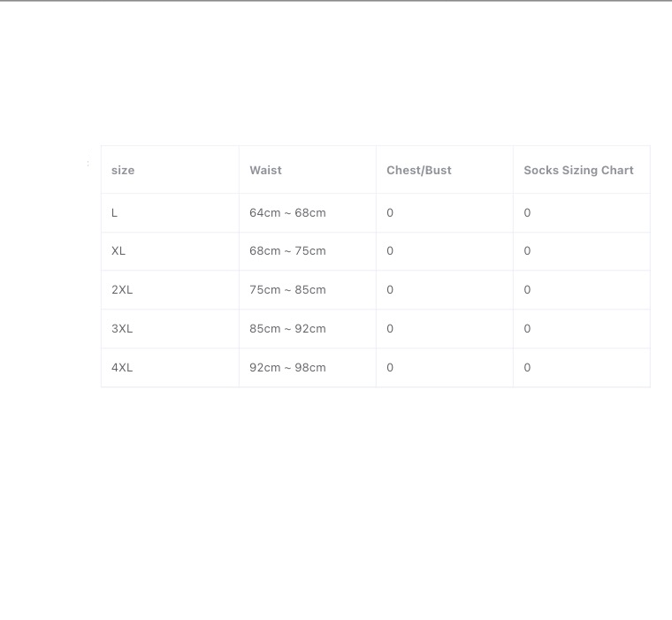Image resolution: width=672 pixels, height=620 pixels.
Task: Click the "Socks Sizing Chart" column header
Action: click(x=578, y=170)
